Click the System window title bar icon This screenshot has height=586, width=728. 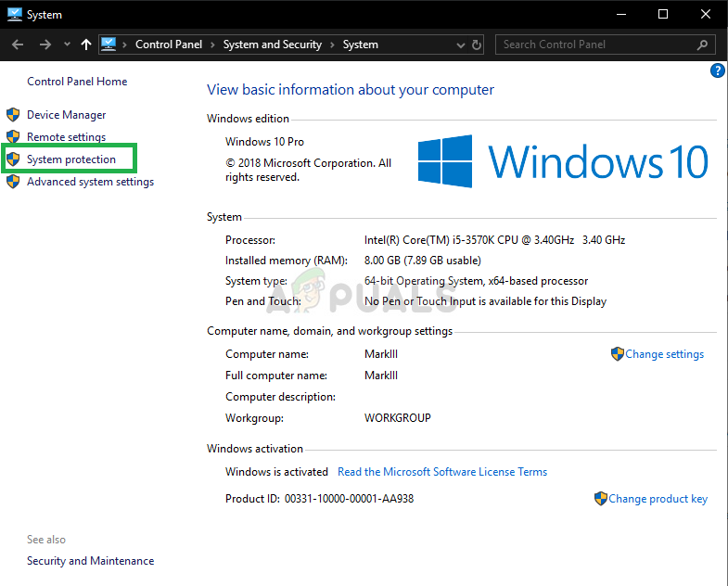pyautogui.click(x=15, y=15)
